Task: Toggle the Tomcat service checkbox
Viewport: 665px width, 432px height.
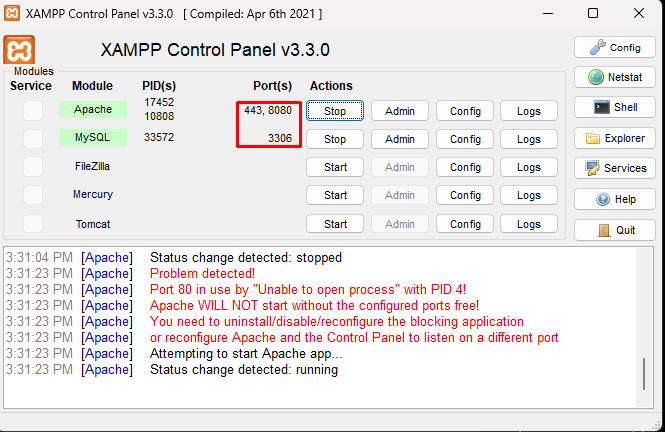Action: (33, 223)
